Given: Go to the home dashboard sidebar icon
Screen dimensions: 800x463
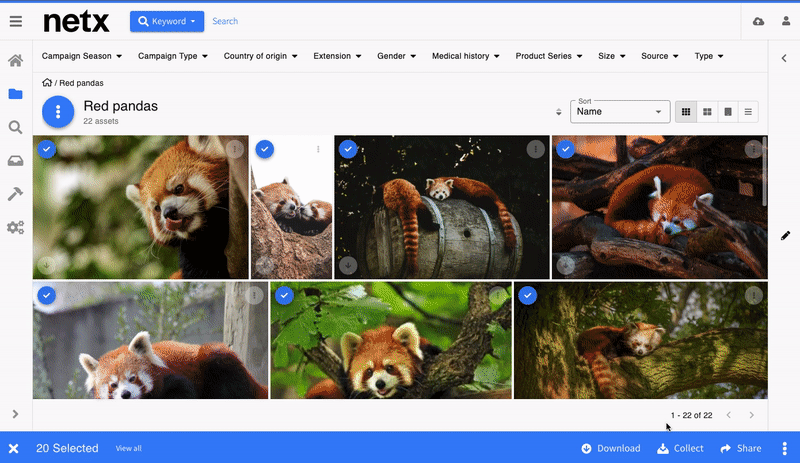Looking at the screenshot, I should tap(15, 61).
